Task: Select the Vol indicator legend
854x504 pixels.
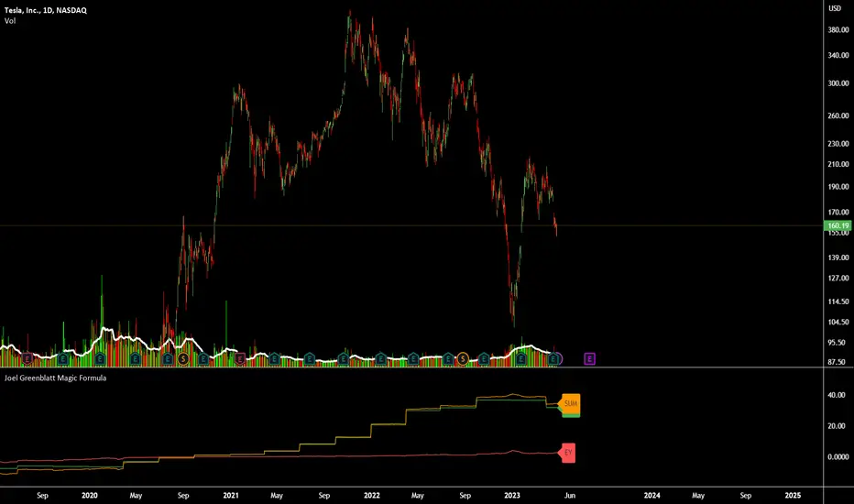Action: click(10, 21)
